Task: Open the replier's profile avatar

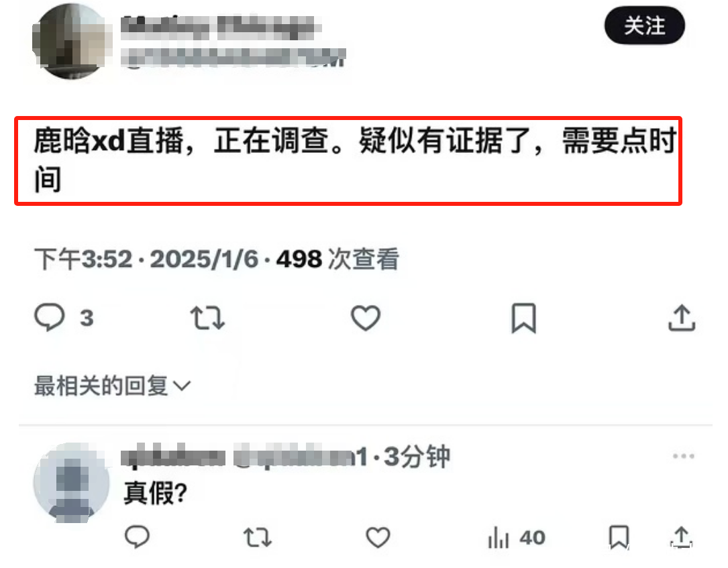Action: point(72,483)
